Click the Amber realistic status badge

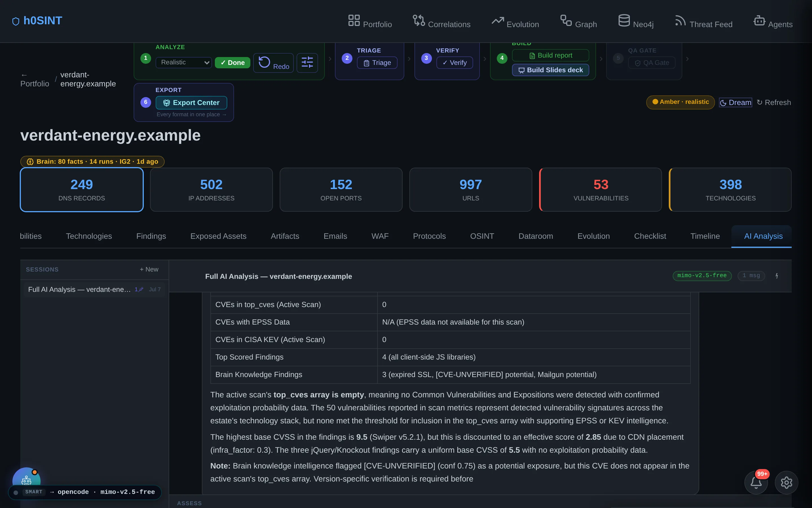click(x=680, y=102)
